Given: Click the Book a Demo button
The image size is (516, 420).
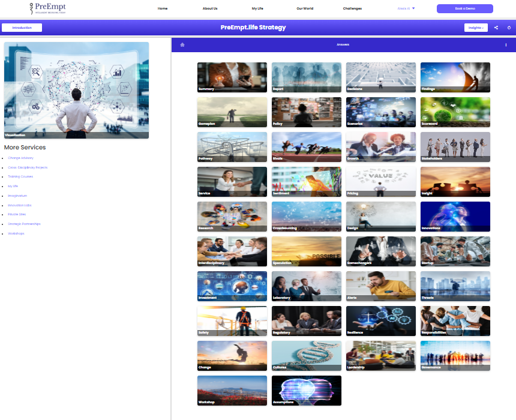Looking at the screenshot, I should pyautogui.click(x=464, y=9).
